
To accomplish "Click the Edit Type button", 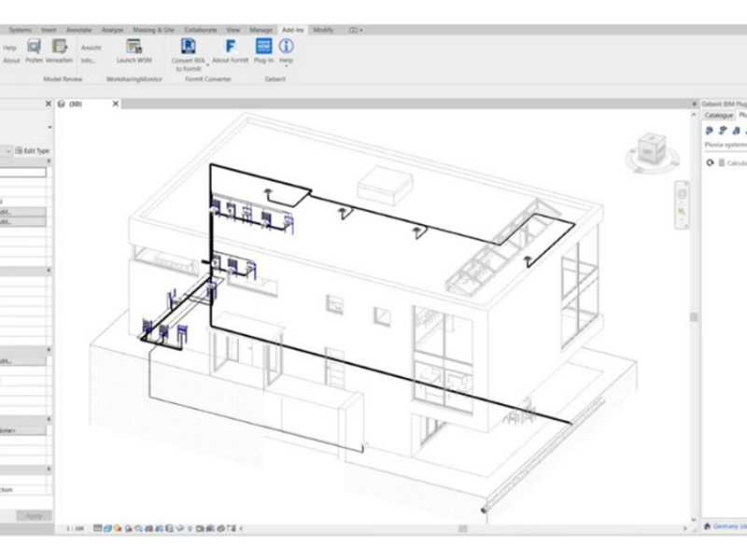I will (34, 150).
